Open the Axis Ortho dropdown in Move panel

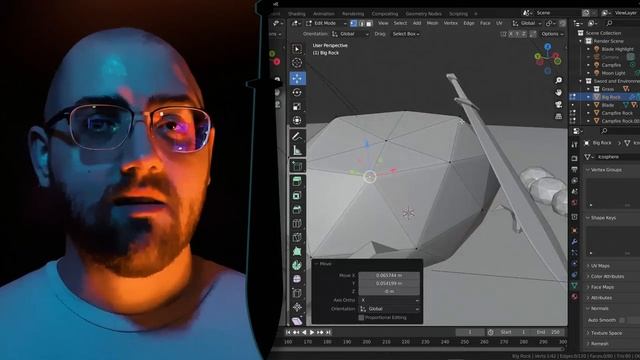pyautogui.click(x=389, y=300)
